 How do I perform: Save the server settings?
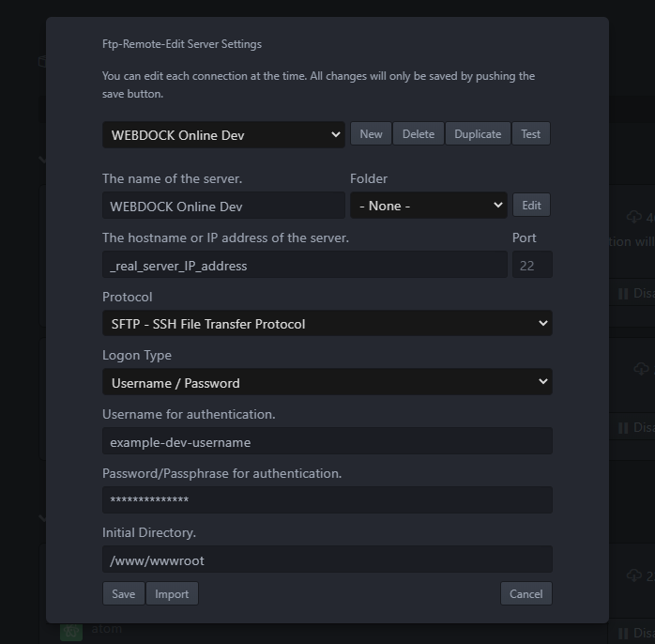(x=123, y=593)
